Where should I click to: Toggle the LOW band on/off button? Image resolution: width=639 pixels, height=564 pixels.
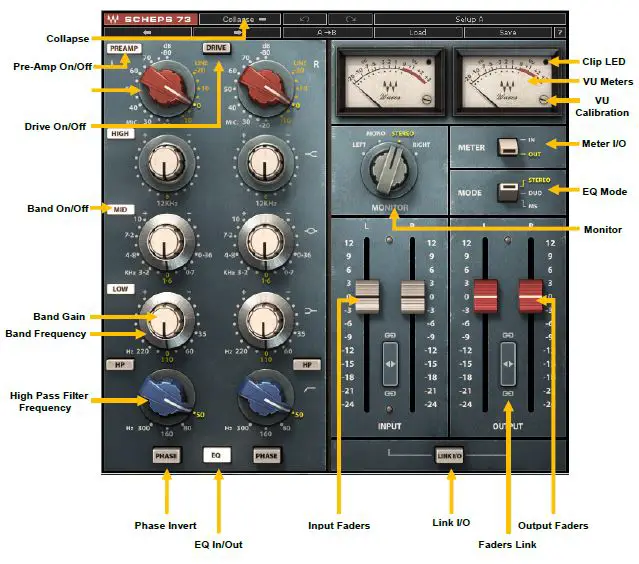pyautogui.click(x=120, y=289)
